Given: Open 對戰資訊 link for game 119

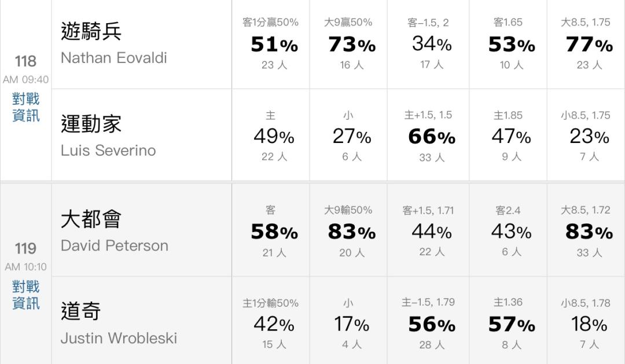Looking at the screenshot, I should click(x=25, y=295).
